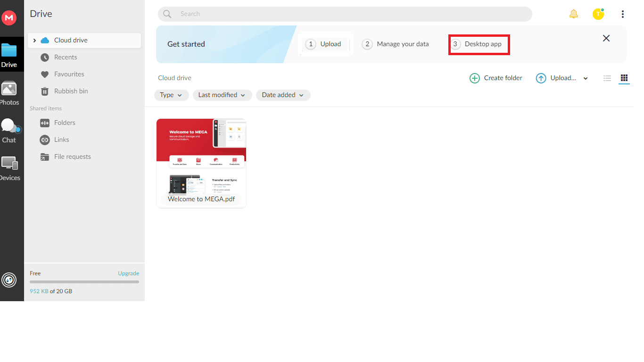Open the Devices section
Image resolution: width=644 pixels, height=362 pixels.
(9, 168)
